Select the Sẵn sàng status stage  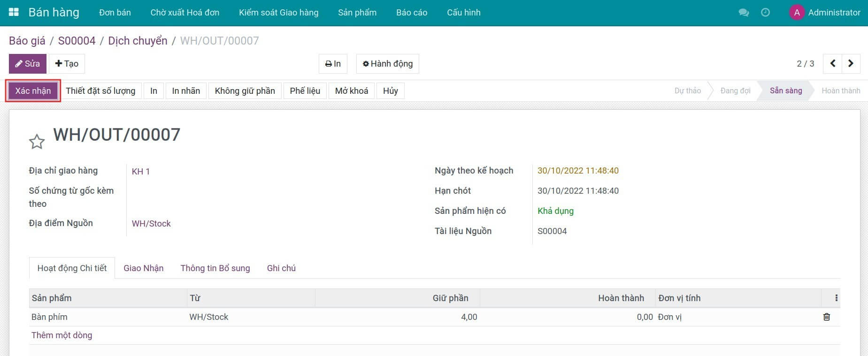[x=785, y=91]
